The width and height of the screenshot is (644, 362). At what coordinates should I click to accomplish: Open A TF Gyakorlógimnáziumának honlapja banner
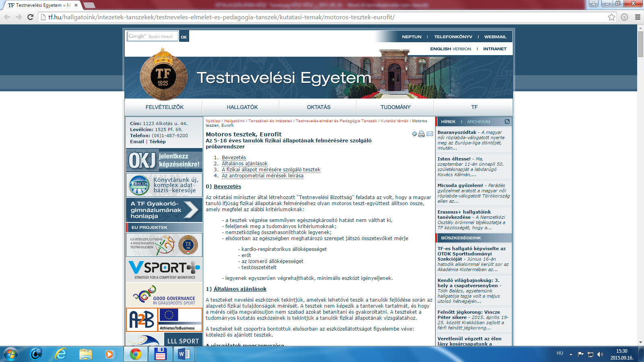pos(164,210)
